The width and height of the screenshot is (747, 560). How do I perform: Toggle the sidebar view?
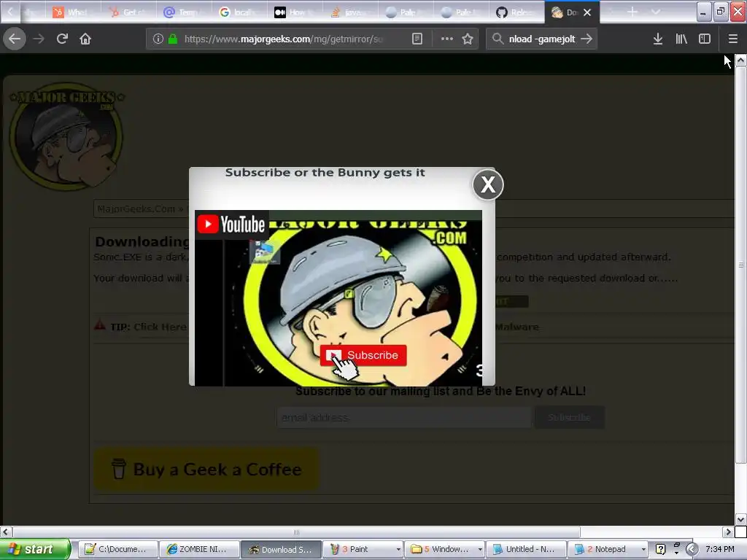tap(705, 39)
